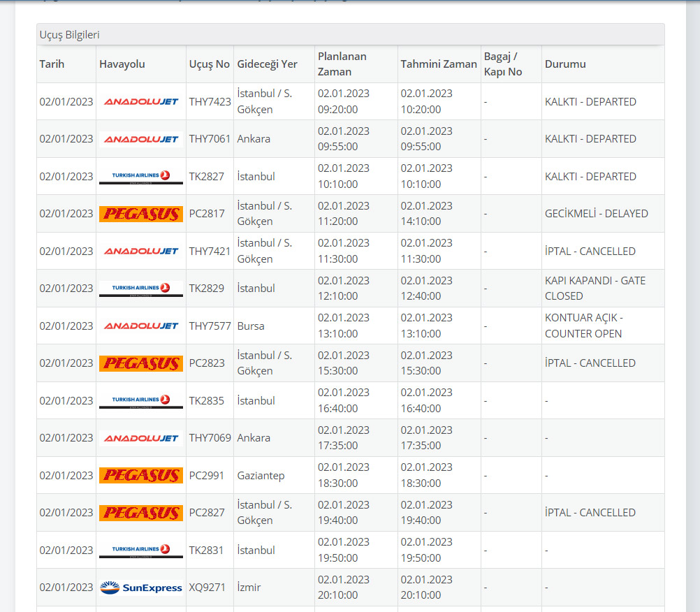Click the Planlanan Zaman column header
Image resolution: width=700 pixels, height=612 pixels.
point(342,64)
